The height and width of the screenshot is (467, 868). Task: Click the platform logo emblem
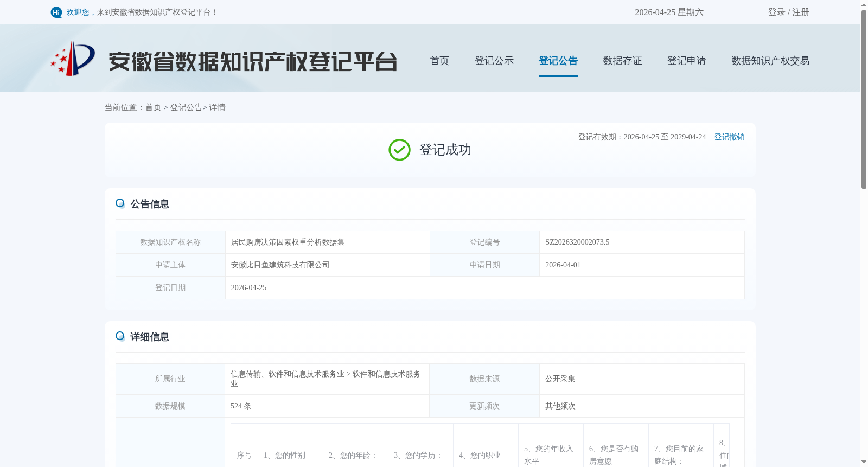point(73,59)
